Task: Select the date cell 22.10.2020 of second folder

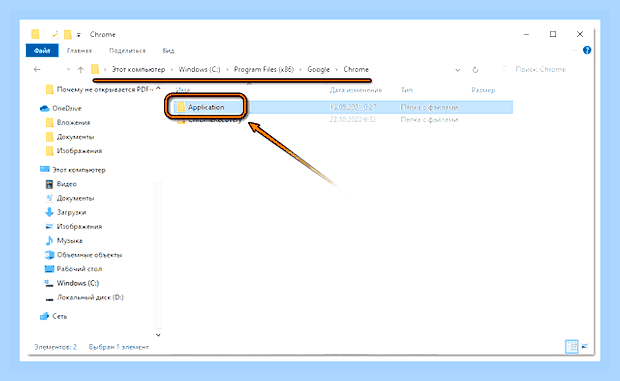Action: 353,119
